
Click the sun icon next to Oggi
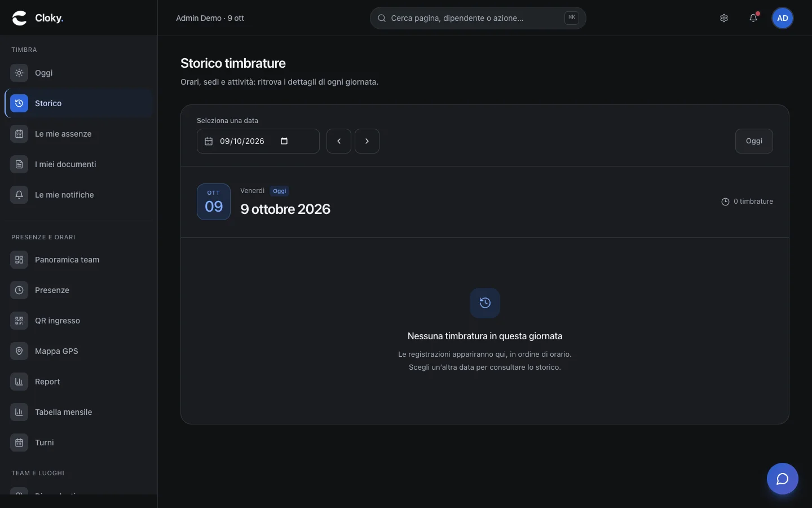19,73
